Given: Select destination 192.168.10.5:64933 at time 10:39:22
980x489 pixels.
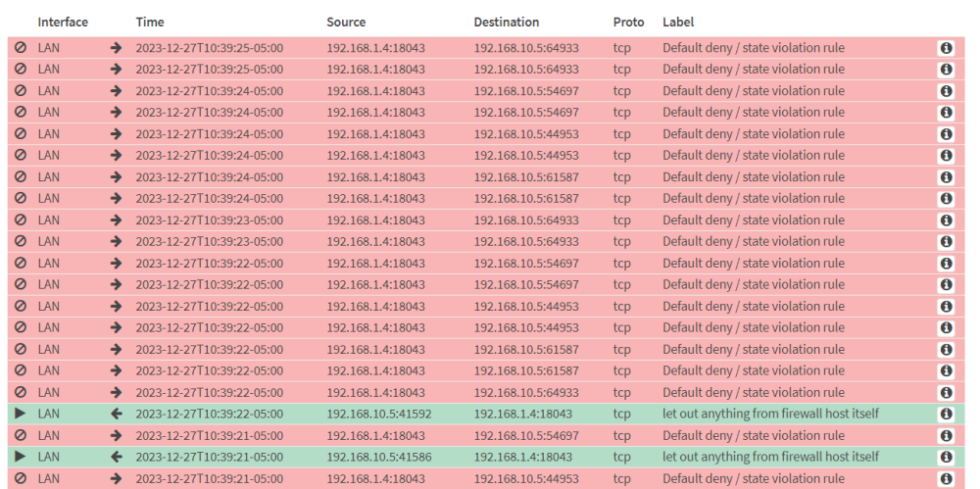Looking at the screenshot, I should point(526,392).
